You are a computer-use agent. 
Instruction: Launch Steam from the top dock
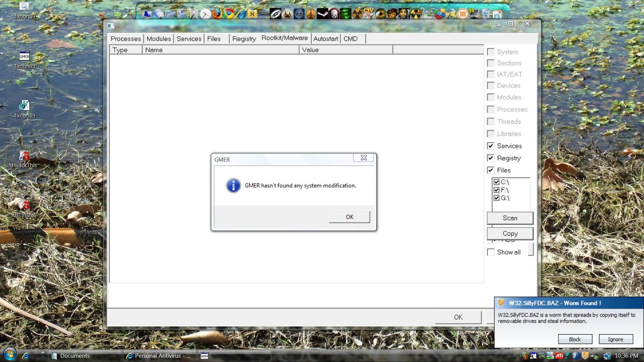click(322, 14)
